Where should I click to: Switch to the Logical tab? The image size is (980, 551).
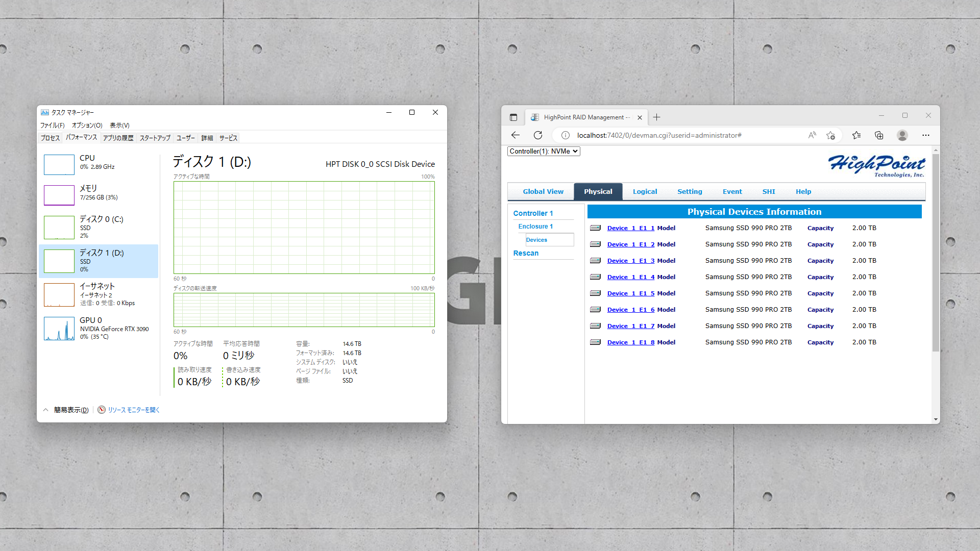point(644,191)
